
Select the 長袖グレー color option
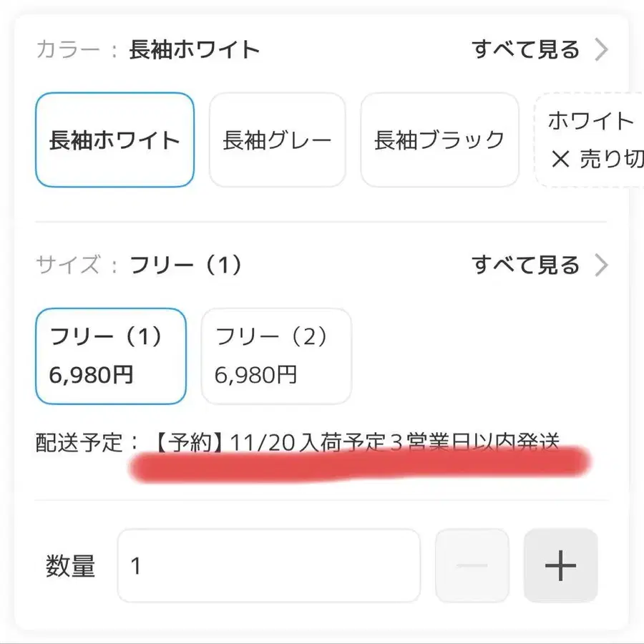coord(278,140)
